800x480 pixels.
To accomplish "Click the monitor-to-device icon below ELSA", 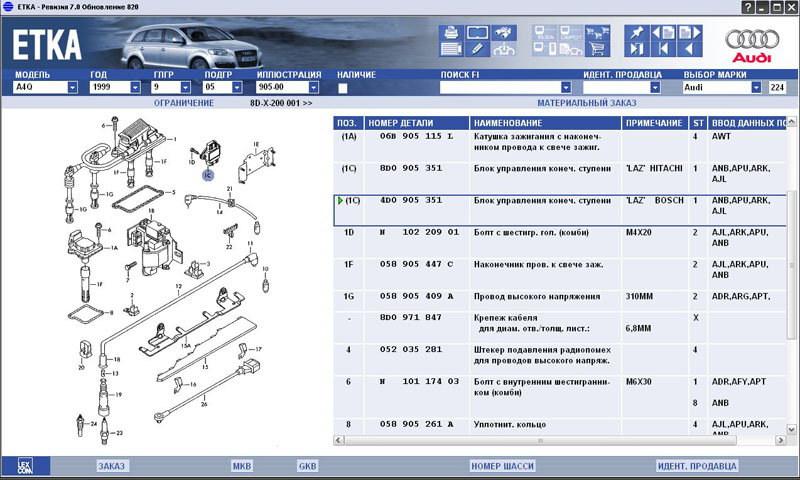I will [544, 49].
